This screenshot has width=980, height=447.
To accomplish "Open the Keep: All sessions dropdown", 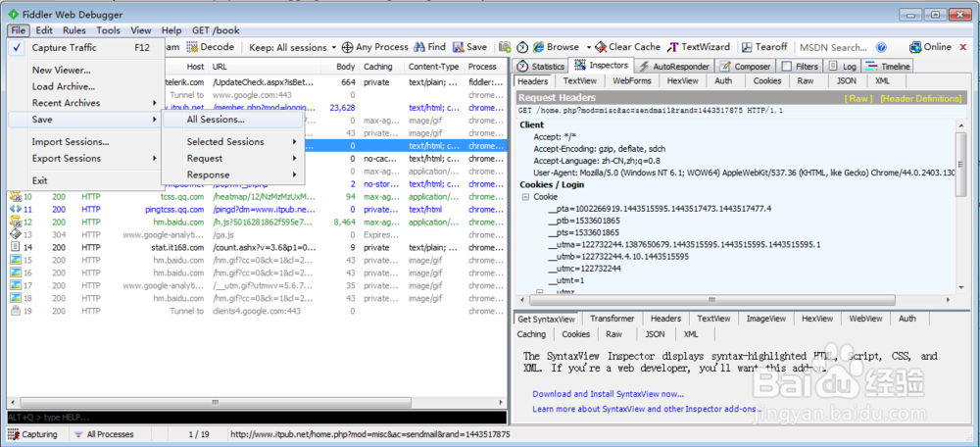I will coord(292,47).
